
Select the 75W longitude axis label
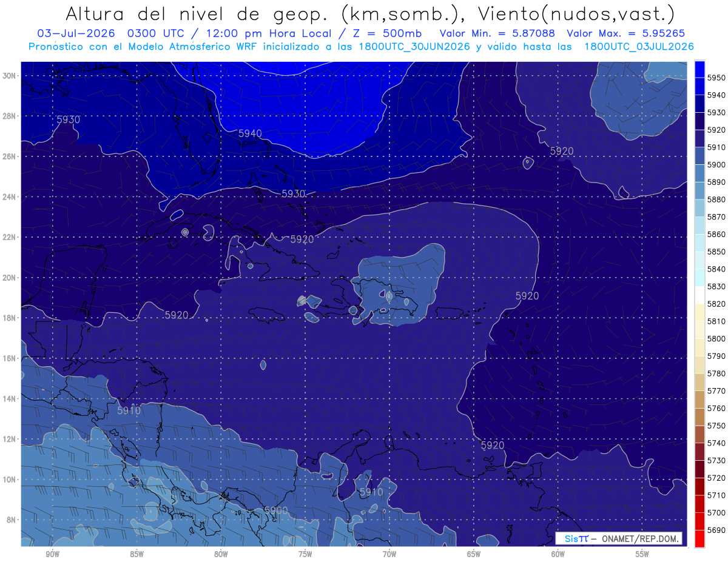305,554
